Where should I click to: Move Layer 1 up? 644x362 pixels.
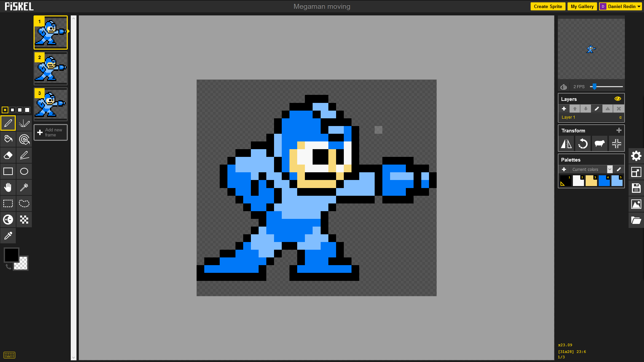tap(575, 109)
